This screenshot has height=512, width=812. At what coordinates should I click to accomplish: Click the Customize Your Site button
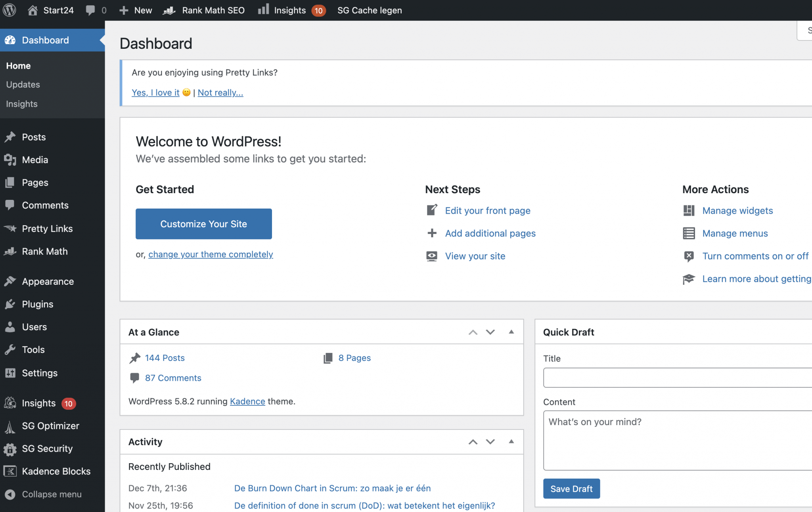(203, 224)
